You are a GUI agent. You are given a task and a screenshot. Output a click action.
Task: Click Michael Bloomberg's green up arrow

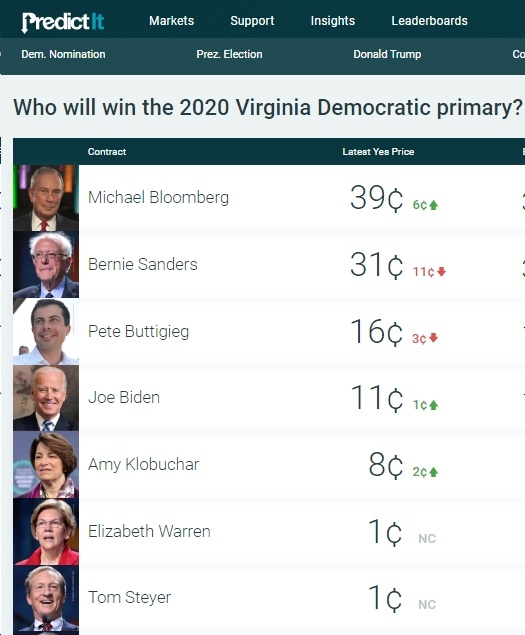point(433,205)
